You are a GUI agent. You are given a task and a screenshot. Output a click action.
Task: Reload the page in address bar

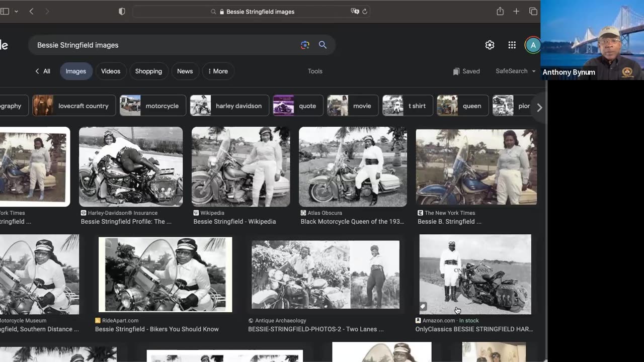click(365, 12)
